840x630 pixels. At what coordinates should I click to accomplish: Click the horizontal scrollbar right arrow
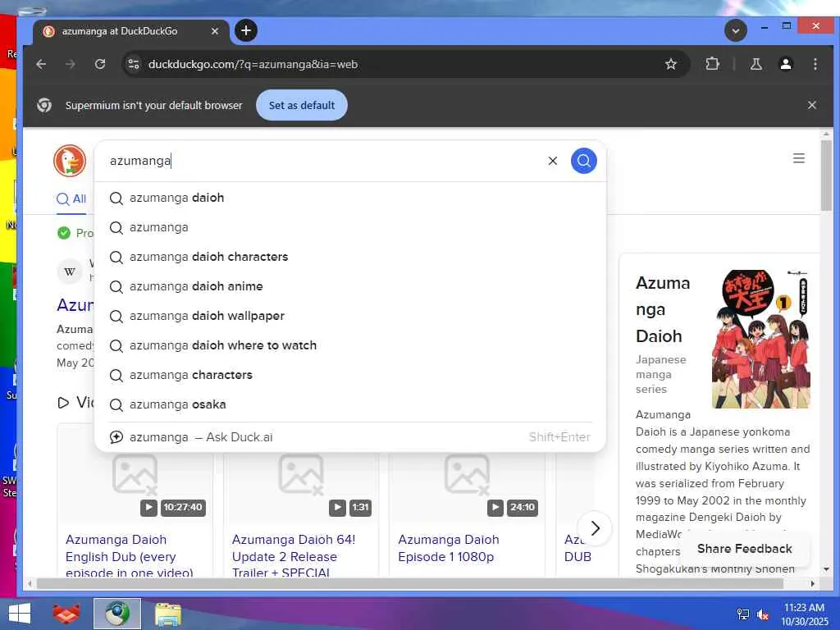coord(812,583)
